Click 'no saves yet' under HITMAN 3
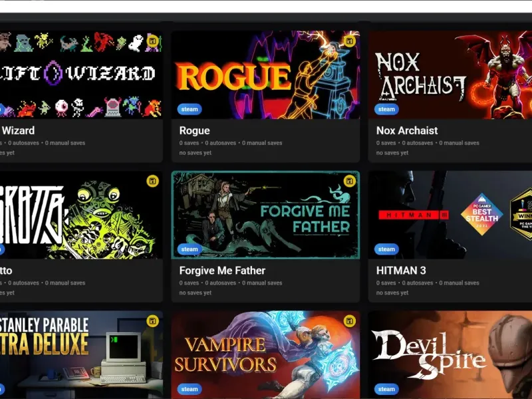 392,293
